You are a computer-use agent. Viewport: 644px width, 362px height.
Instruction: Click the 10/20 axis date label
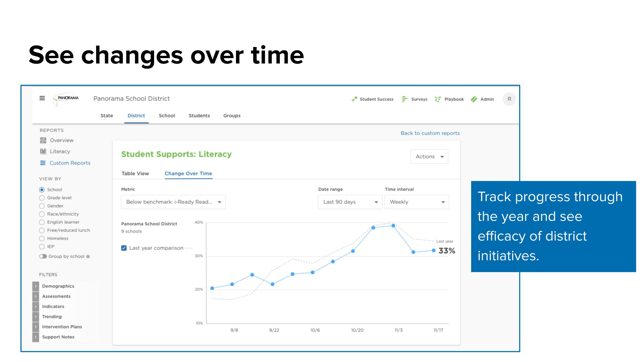pos(357,330)
